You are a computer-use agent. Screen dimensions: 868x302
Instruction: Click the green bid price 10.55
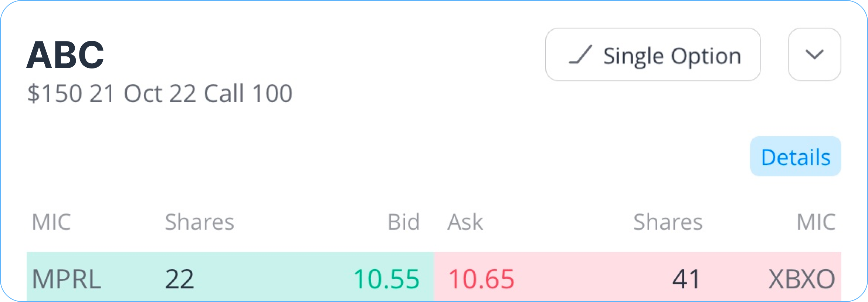tap(386, 279)
